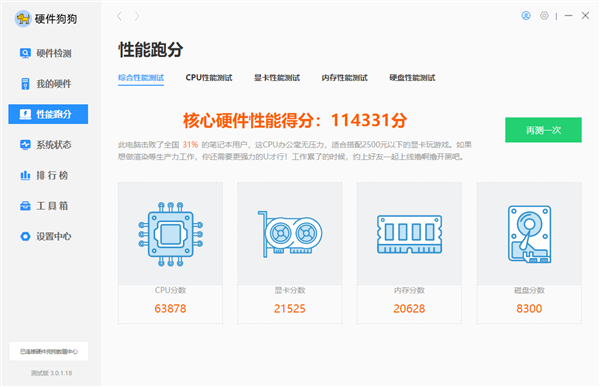Click the version number 3.0.1.18

pos(61,373)
